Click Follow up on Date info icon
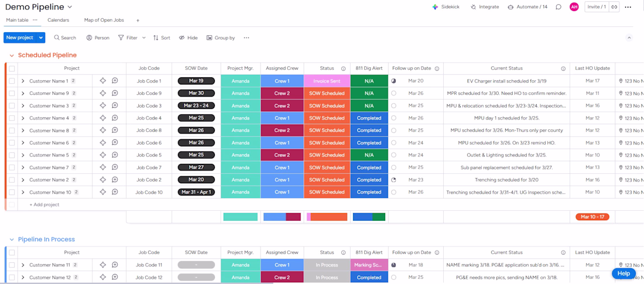This screenshot has width=644, height=284. 437,69
